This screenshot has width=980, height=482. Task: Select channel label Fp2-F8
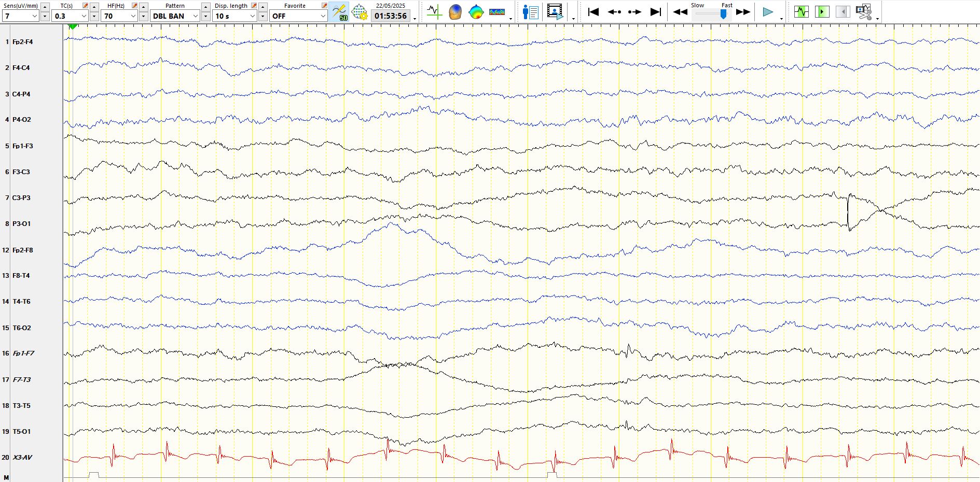(22, 250)
